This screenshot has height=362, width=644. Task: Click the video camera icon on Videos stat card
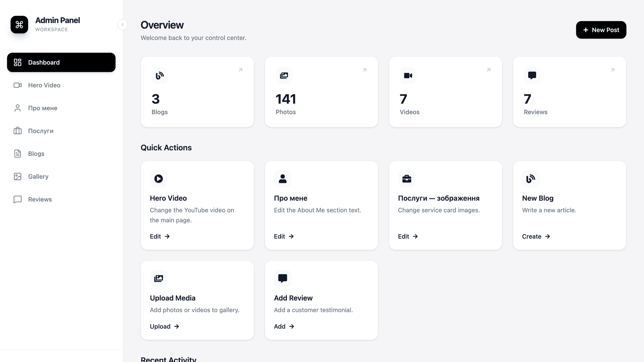(x=408, y=76)
